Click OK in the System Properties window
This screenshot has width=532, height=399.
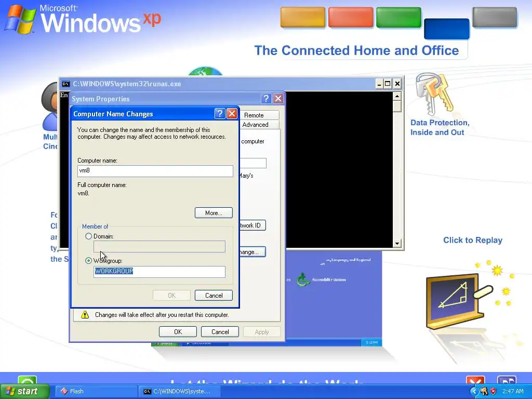pyautogui.click(x=178, y=332)
